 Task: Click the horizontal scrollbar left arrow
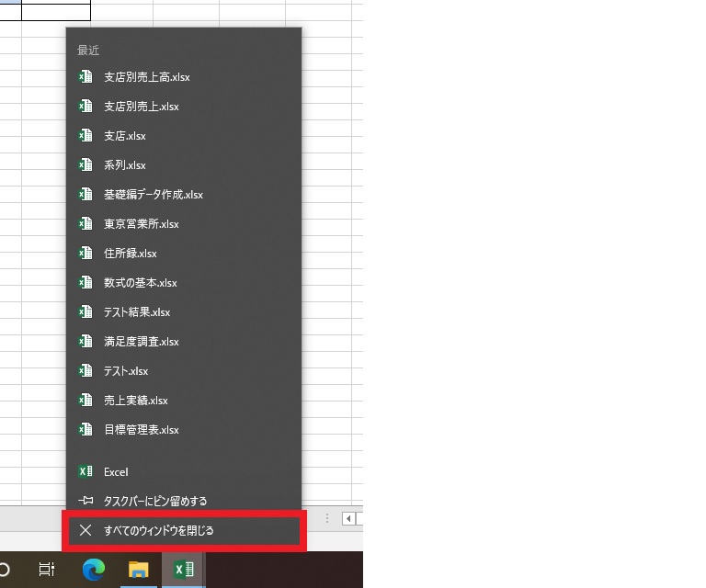pos(348,519)
